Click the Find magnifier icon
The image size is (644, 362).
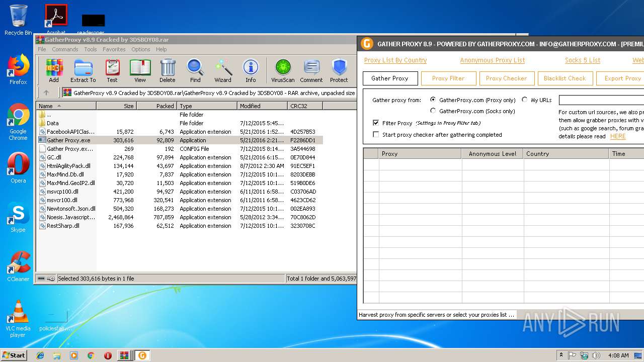coord(195,71)
